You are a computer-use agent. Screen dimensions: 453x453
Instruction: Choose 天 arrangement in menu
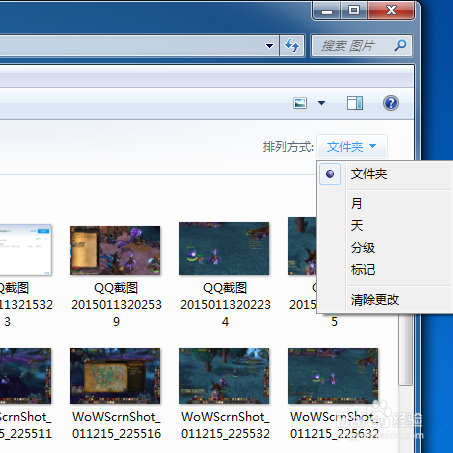(x=385, y=226)
